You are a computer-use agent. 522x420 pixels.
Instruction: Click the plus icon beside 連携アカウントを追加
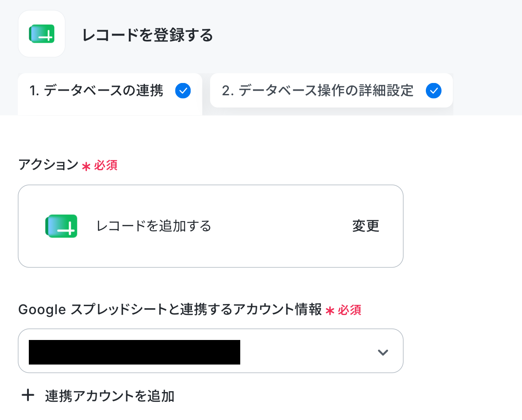pyautogui.click(x=28, y=395)
